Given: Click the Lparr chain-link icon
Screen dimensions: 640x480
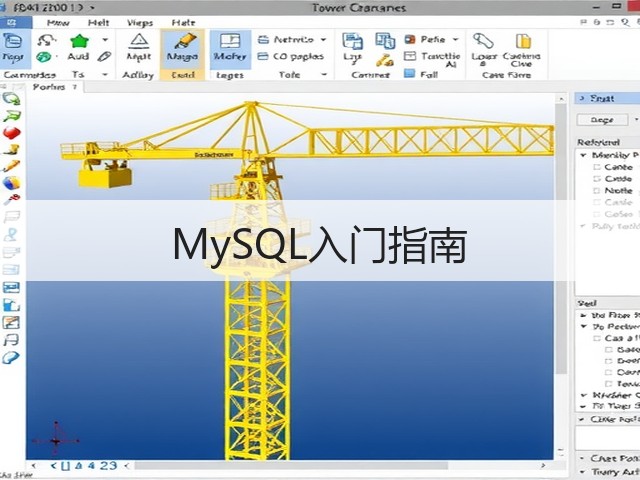Looking at the screenshot, I should pos(483,41).
